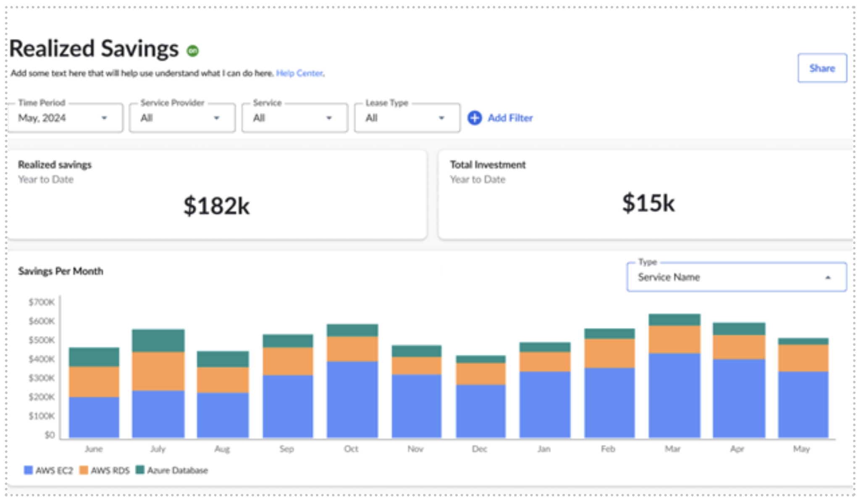Click the Total Investment $15k card
Image resolution: width=866 pixels, height=504 pixels.
(646, 195)
